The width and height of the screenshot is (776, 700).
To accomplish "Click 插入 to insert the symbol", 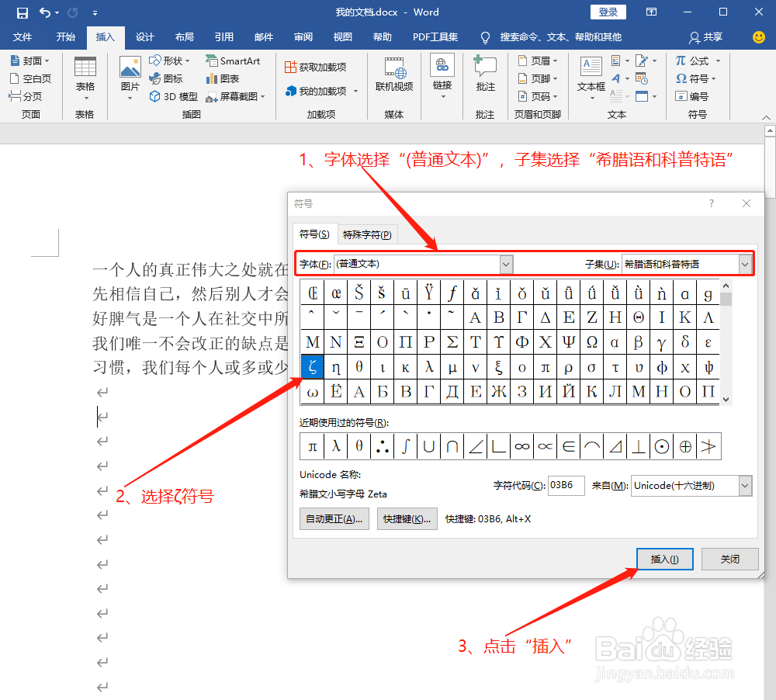I will point(665,559).
